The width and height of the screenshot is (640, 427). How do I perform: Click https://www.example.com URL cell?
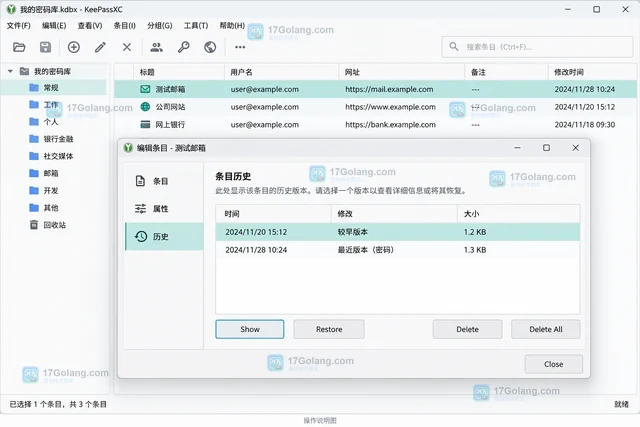point(390,107)
